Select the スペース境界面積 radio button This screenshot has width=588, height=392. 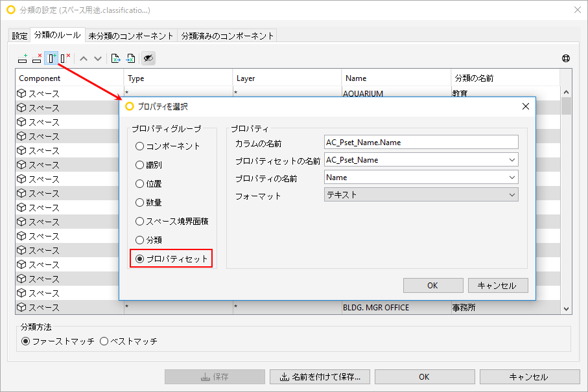pos(139,221)
